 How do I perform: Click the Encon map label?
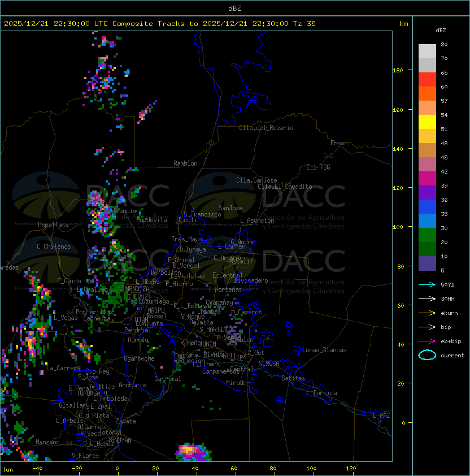pos(339,143)
